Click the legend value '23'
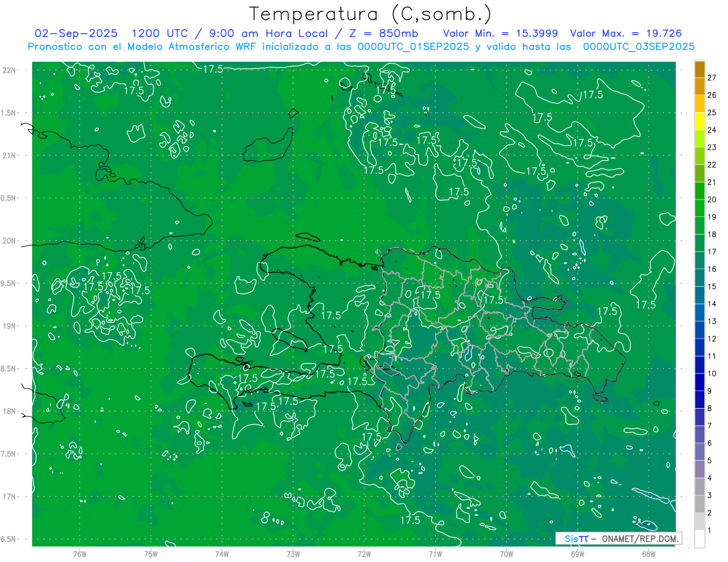 pos(712,147)
